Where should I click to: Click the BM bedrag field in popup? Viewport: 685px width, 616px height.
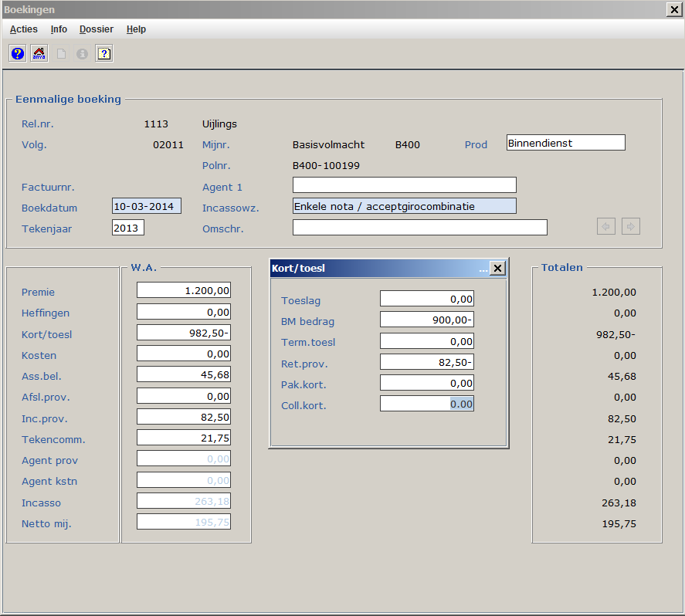click(426, 320)
